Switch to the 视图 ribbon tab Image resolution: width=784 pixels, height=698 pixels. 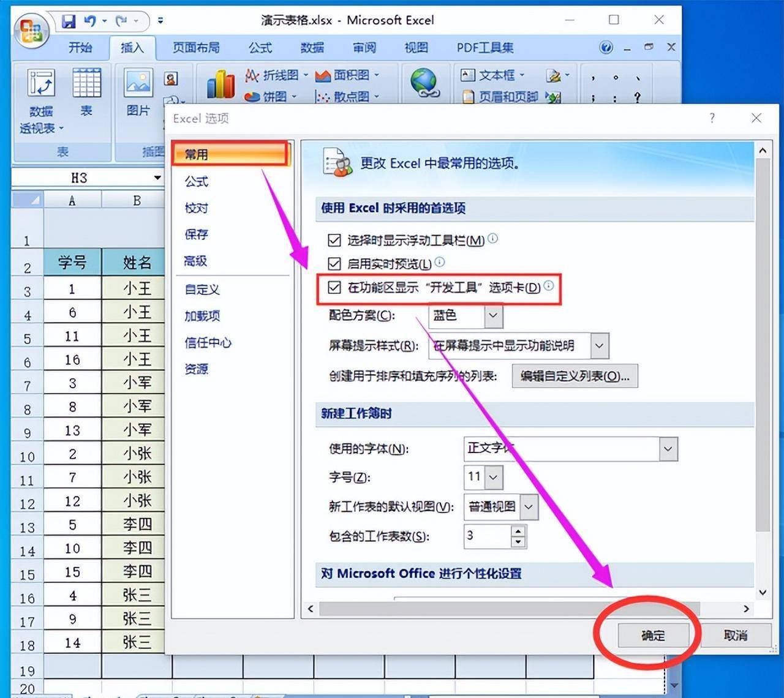coord(417,48)
